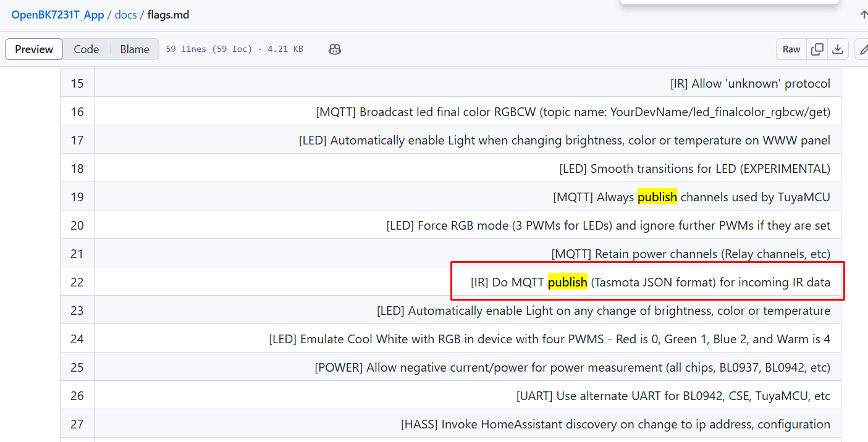Click '[MQTT] Broadcast led final color RGBCW' row text
Viewport: 868px width, 442px height.
(x=573, y=112)
